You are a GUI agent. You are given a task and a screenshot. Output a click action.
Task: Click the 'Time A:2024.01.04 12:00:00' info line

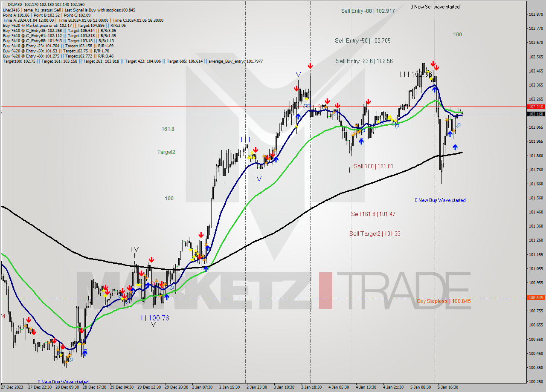[83, 20]
